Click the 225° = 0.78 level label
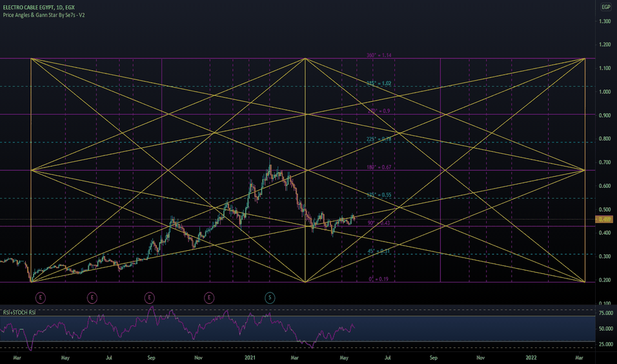 coord(379,139)
